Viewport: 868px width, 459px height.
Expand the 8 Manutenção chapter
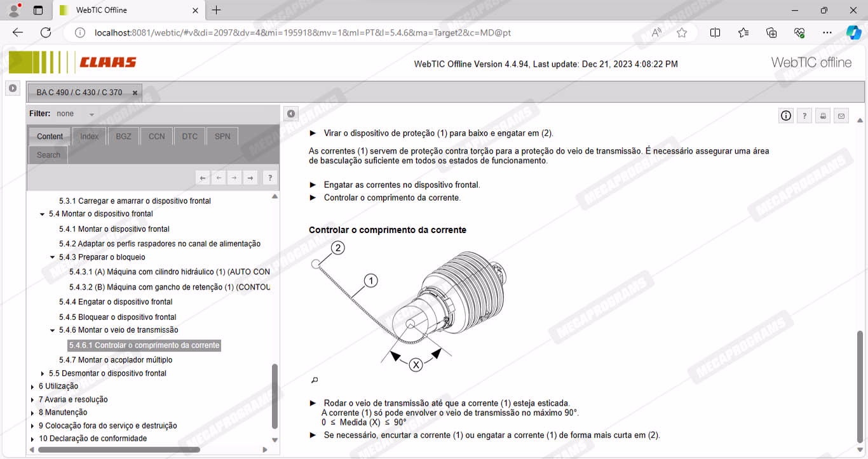click(32, 413)
